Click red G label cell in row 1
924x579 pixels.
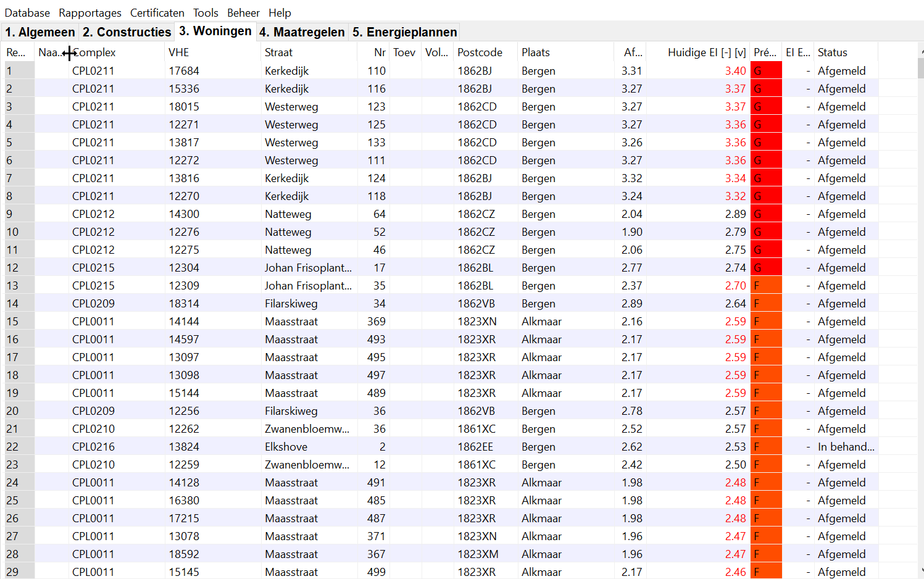tap(766, 70)
